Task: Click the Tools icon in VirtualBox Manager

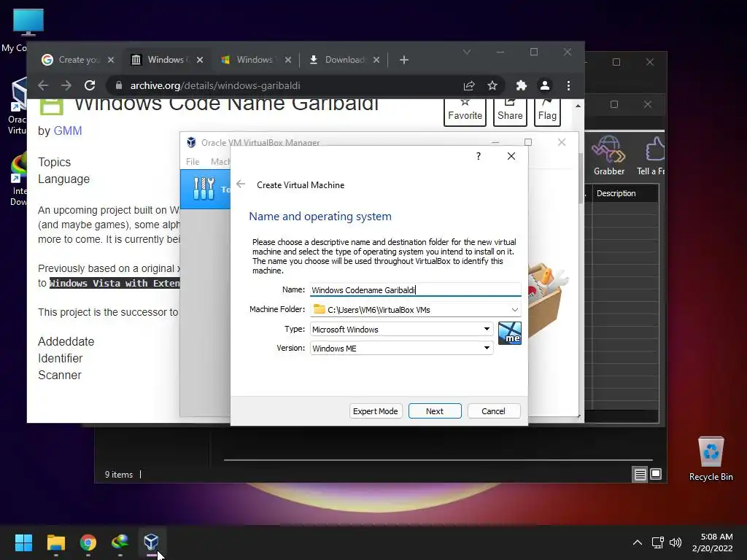Action: (x=204, y=189)
